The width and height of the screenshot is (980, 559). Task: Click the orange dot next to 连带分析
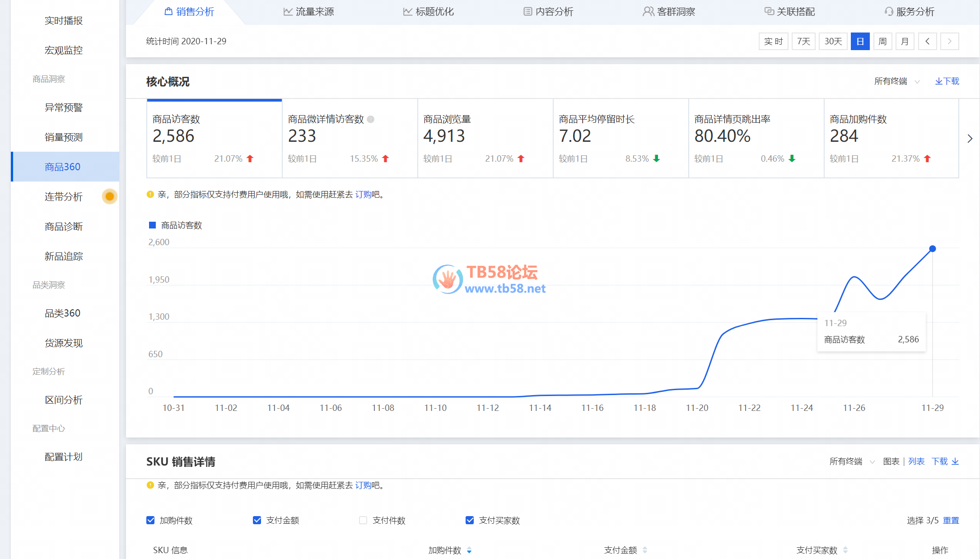[109, 196]
